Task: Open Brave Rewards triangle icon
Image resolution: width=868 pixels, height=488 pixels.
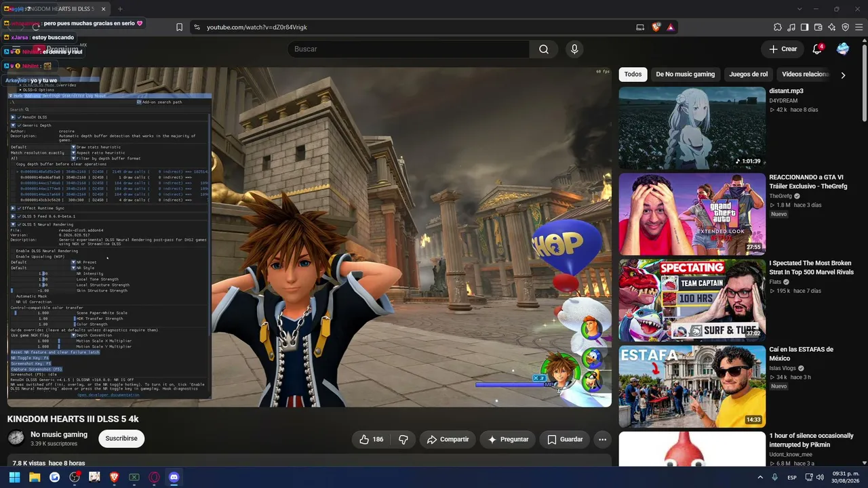Action: point(670,27)
